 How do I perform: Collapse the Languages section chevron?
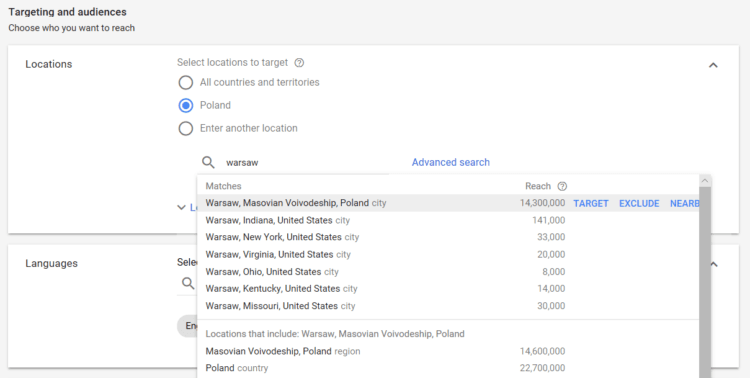click(714, 264)
